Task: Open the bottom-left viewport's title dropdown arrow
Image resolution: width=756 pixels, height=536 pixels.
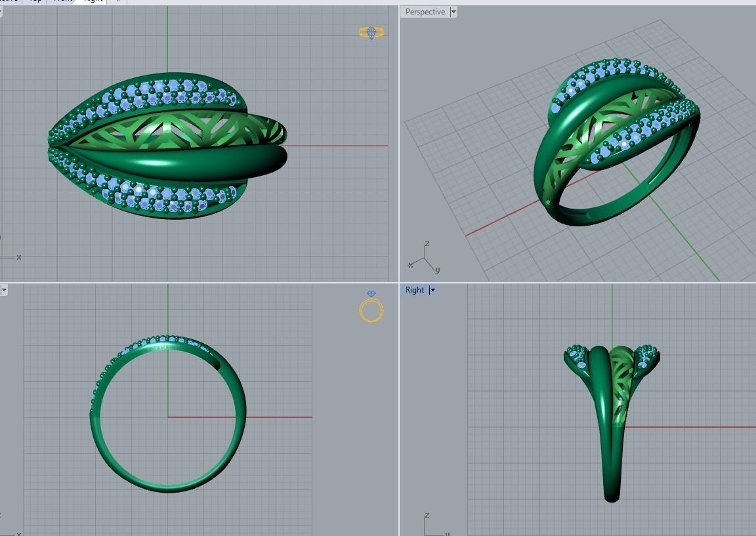Action: [x=4, y=290]
